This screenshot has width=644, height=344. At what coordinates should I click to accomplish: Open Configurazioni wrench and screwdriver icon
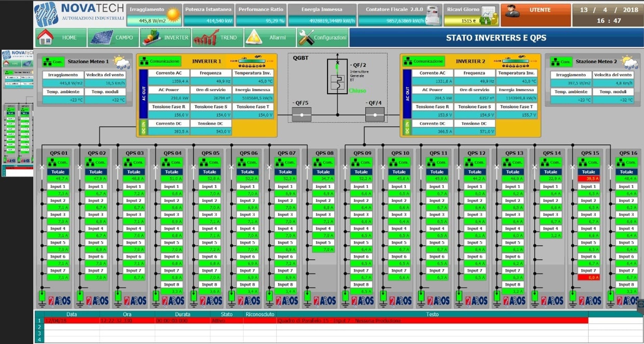(306, 38)
